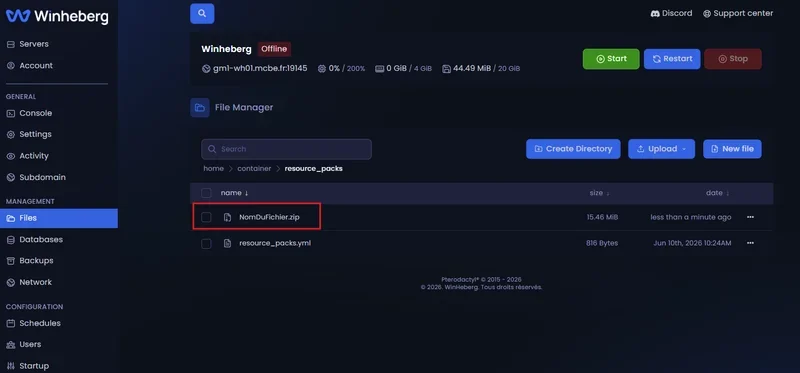This screenshot has width=800, height=373.
Task: Click the 15.46 MiB size value
Action: pyautogui.click(x=602, y=217)
